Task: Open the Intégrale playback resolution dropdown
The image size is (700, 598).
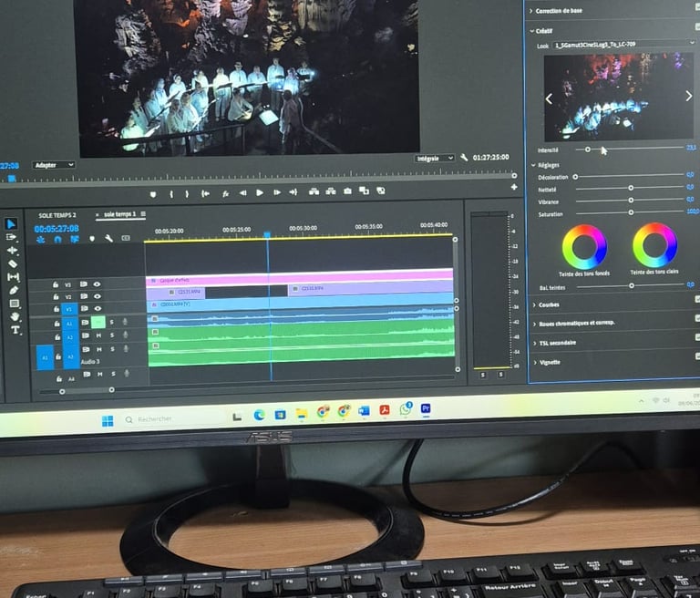Action: point(435,158)
